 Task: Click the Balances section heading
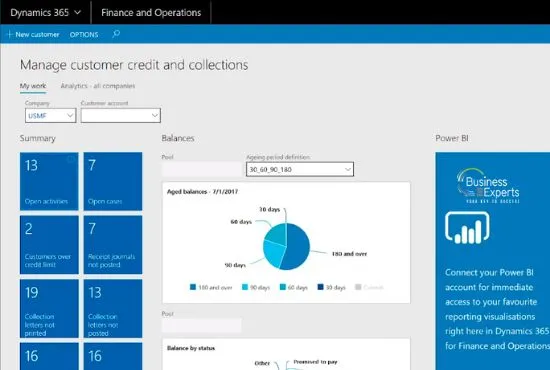[x=178, y=138]
